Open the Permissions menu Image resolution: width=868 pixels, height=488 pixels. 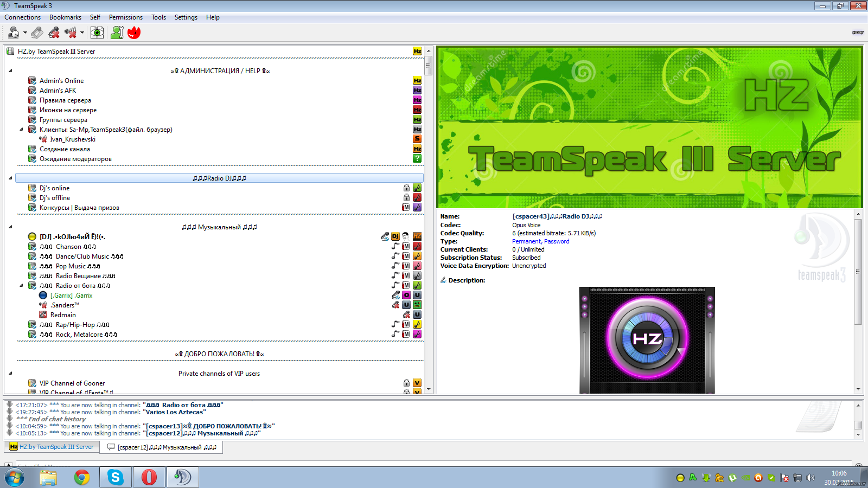(x=126, y=17)
